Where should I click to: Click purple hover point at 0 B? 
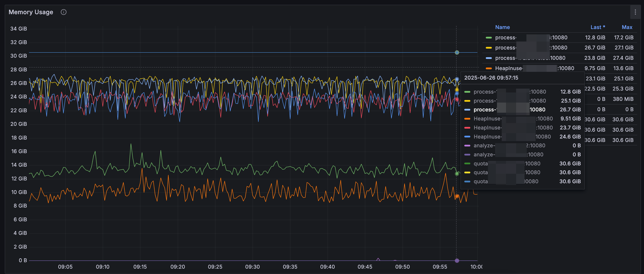(457, 260)
